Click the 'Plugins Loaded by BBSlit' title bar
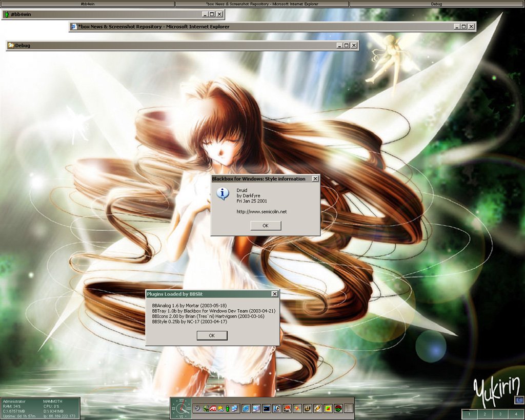The height and width of the screenshot is (420, 525). click(x=212, y=294)
